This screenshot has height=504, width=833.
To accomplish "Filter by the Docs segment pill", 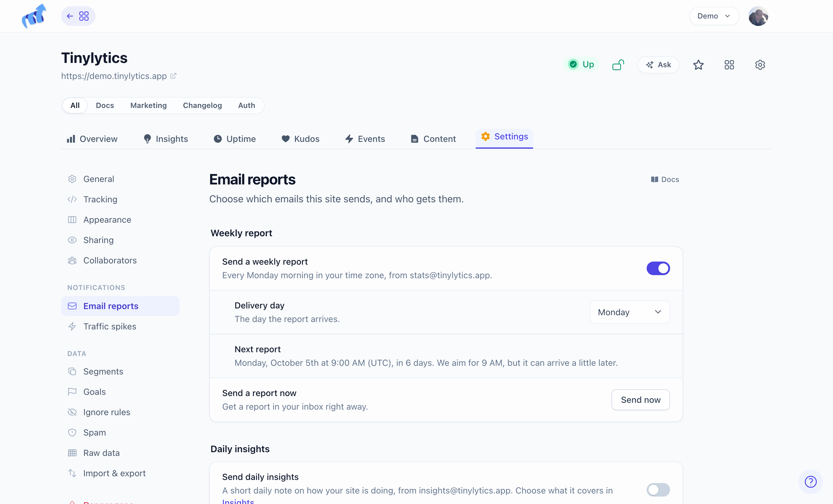I will click(105, 105).
